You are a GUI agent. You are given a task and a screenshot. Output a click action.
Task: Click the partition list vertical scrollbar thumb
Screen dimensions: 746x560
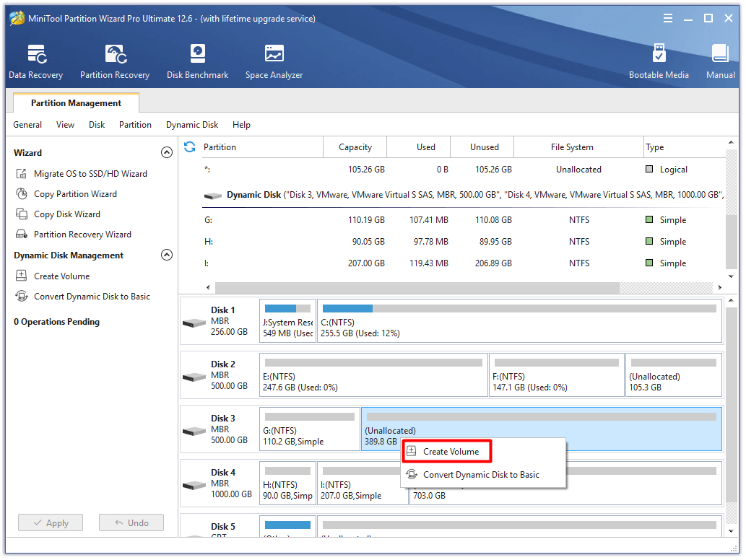click(x=731, y=242)
